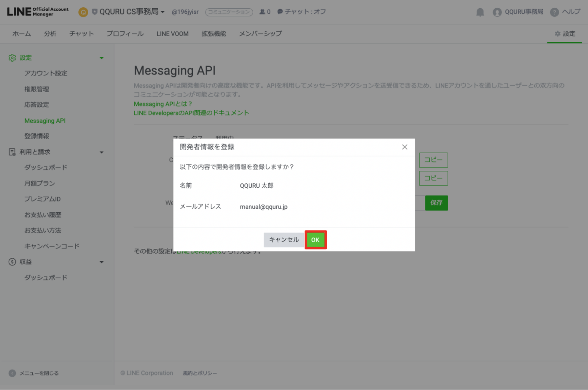
Task: Click the help question mark icon
Action: coord(554,12)
